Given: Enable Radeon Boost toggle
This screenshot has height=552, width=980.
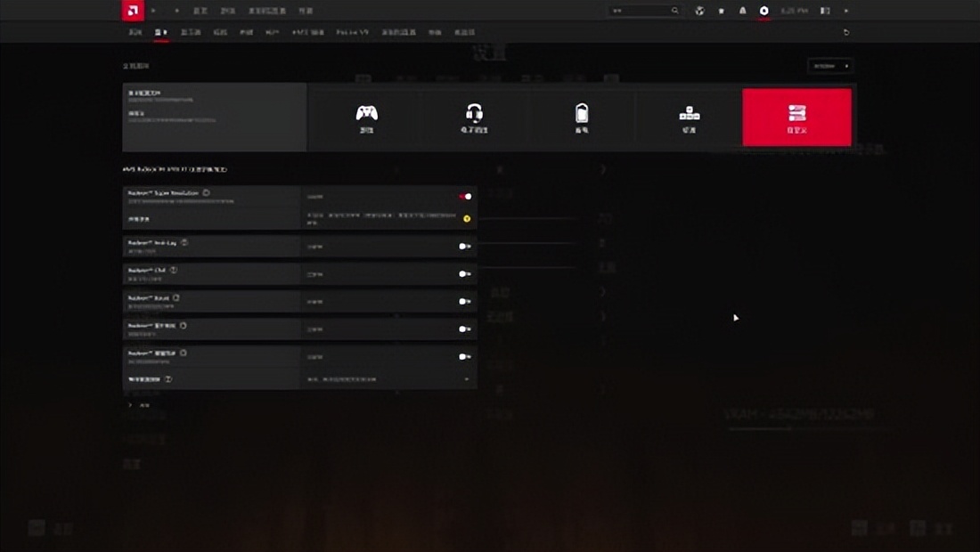Looking at the screenshot, I should (465, 302).
